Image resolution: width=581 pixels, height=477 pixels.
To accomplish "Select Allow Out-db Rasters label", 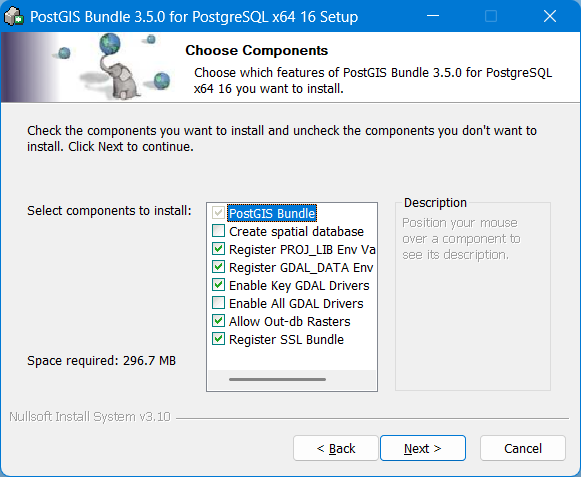I will (290, 321).
